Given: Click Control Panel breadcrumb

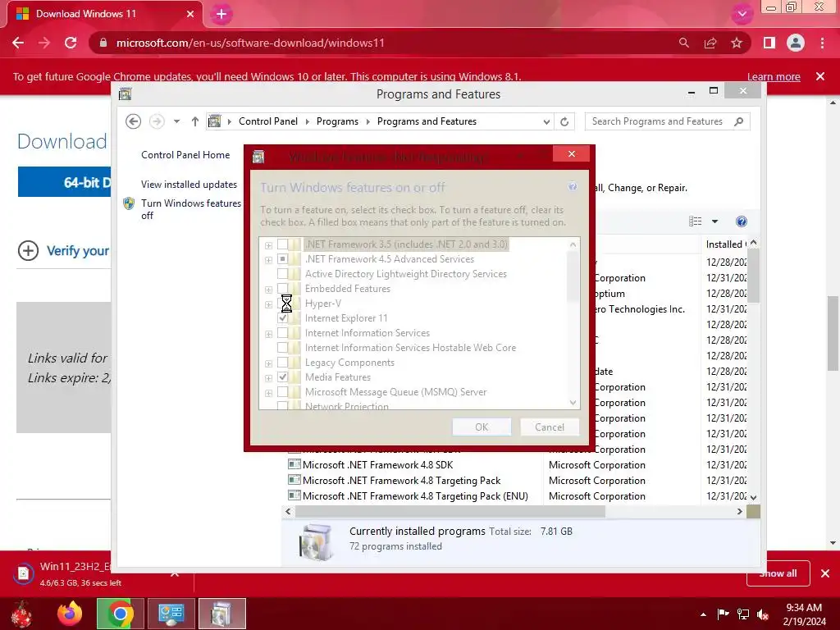Looking at the screenshot, I should click(268, 121).
